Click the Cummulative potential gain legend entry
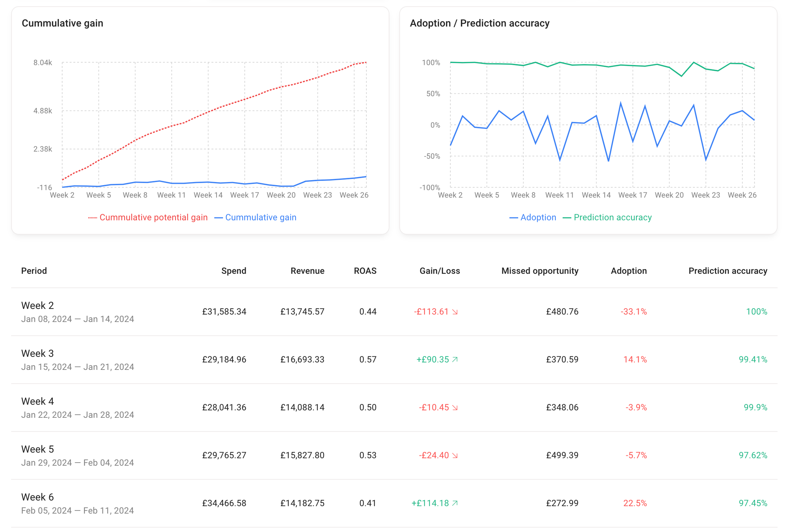The width and height of the screenshot is (785, 532). [148, 217]
